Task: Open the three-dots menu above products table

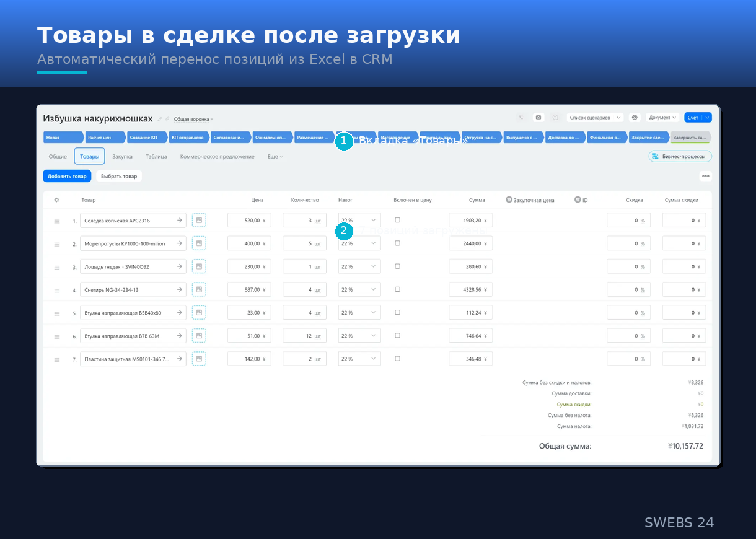Action: pos(705,176)
